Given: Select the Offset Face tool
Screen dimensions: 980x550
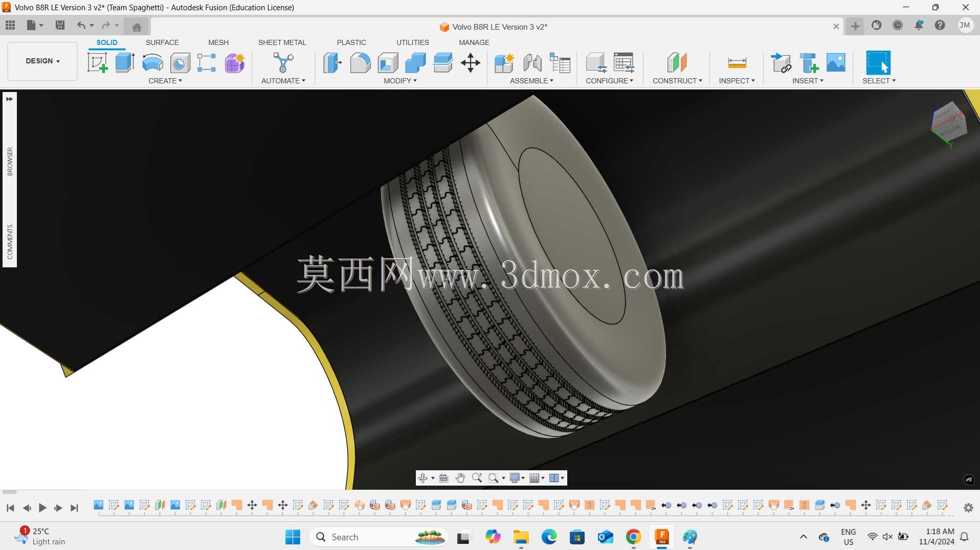Looking at the screenshot, I should coord(443,63).
